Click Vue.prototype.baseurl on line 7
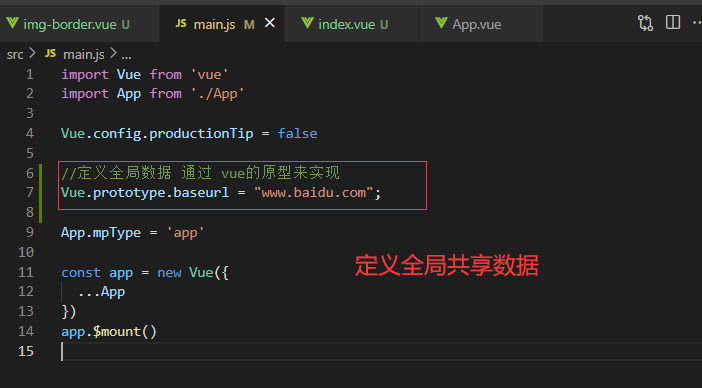The width and height of the screenshot is (702, 388). 145,193
